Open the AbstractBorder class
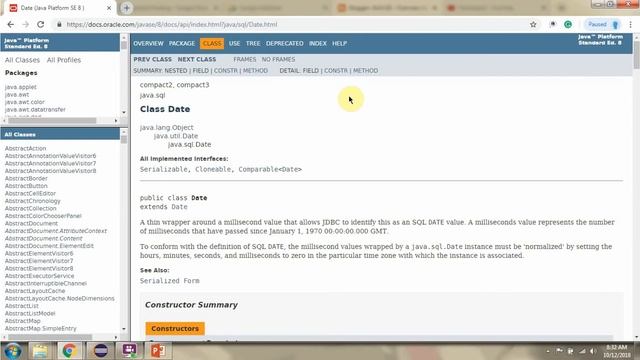 (26, 178)
